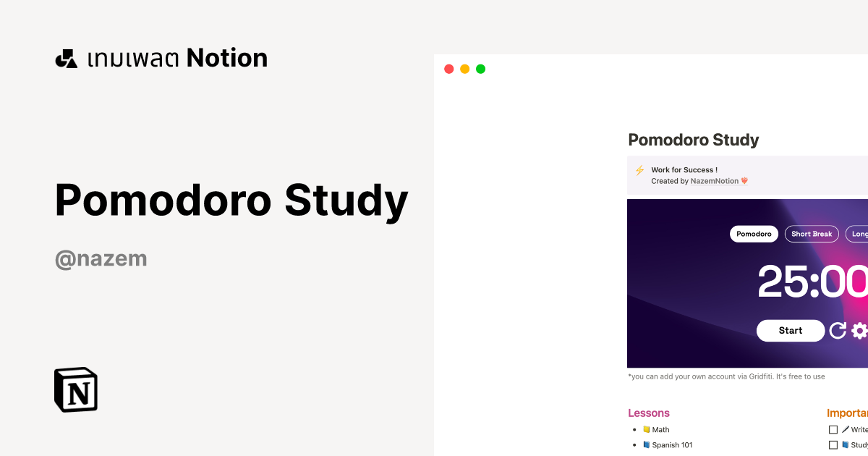Check the Write task checkbox
This screenshot has width=868, height=456.
coord(833,429)
